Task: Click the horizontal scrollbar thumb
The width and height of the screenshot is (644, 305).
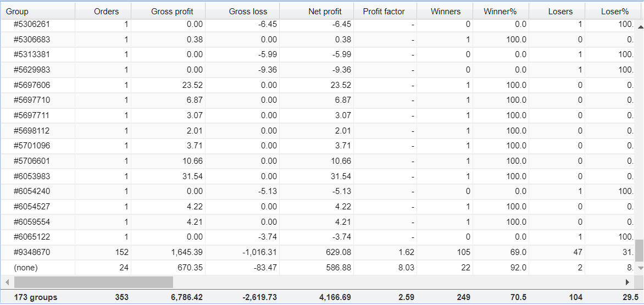Action: tap(93, 282)
